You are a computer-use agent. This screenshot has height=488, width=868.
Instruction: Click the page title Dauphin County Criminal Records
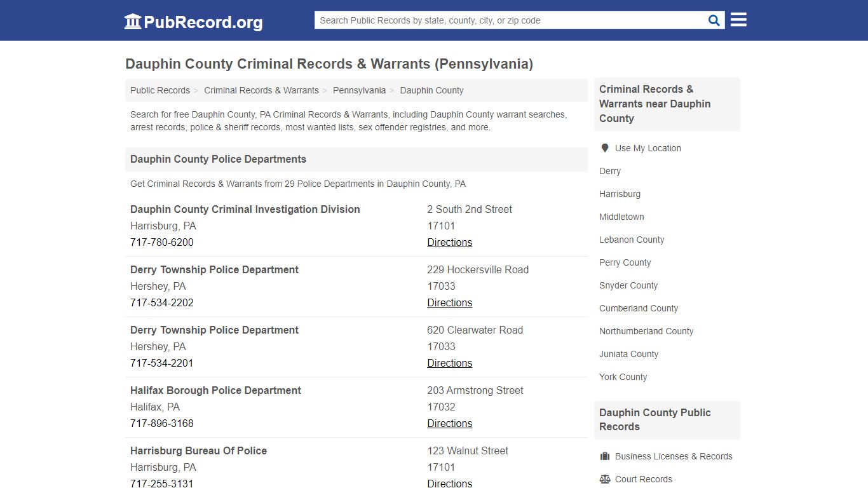click(x=329, y=64)
